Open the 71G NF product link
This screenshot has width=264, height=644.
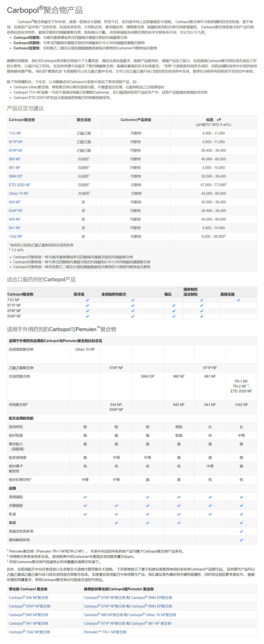point(15,133)
